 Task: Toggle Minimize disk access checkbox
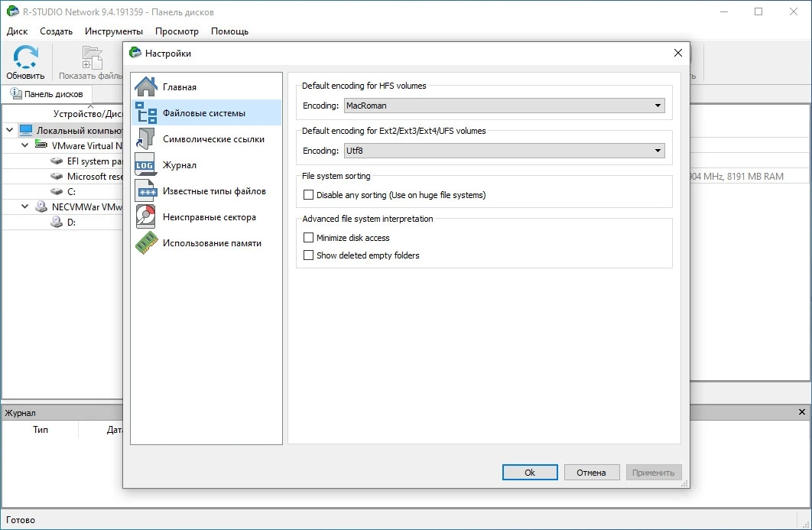click(308, 237)
